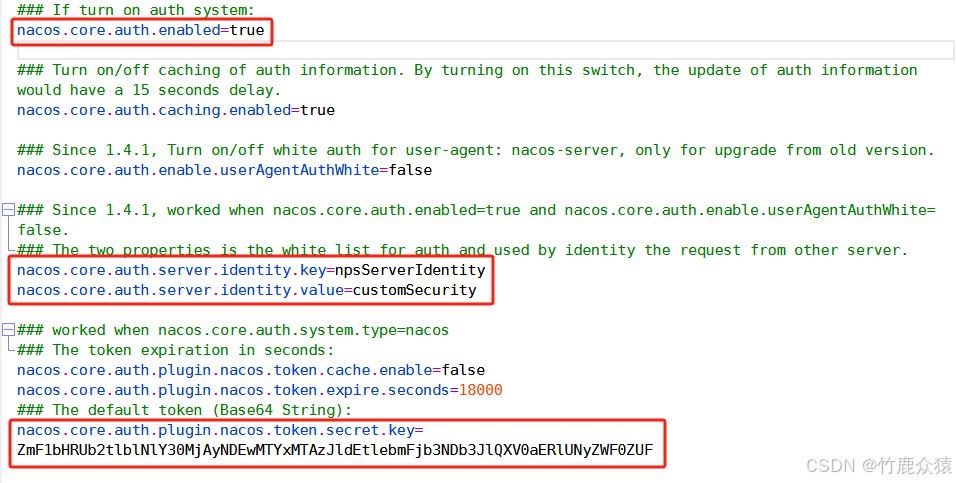Click the wrapped comment line 'false.'

pos(43,230)
